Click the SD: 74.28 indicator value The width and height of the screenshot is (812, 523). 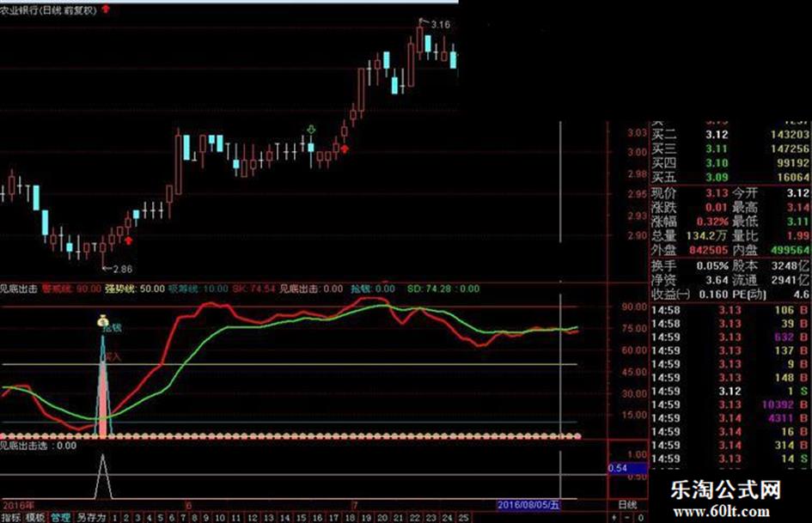click(430, 289)
